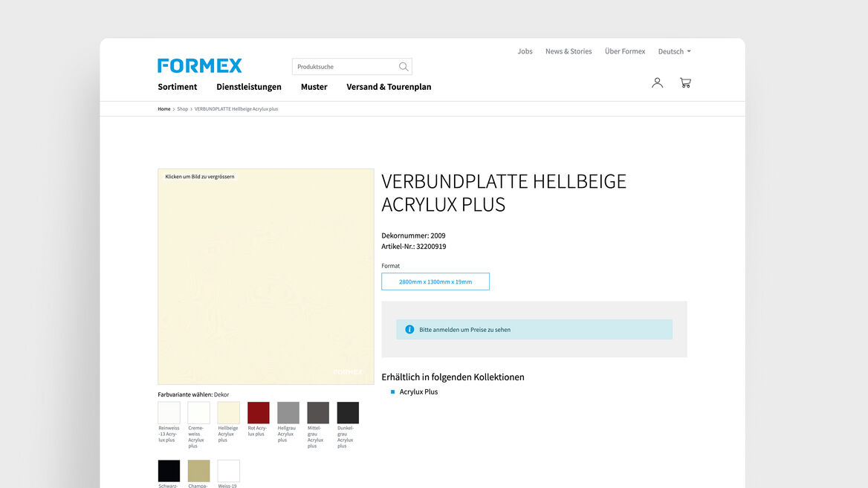Select the Hellbeige Acrylux plus swatch

pyautogui.click(x=229, y=413)
